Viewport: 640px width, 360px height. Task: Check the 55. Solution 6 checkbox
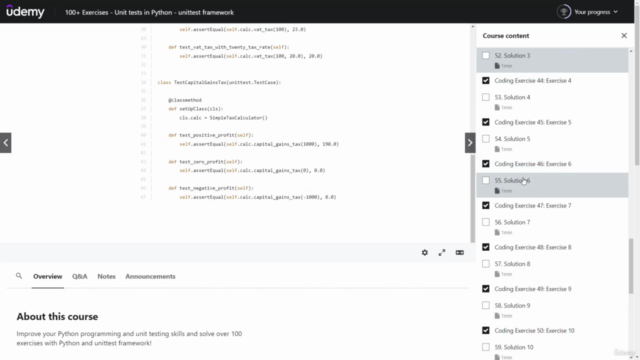[x=486, y=180]
